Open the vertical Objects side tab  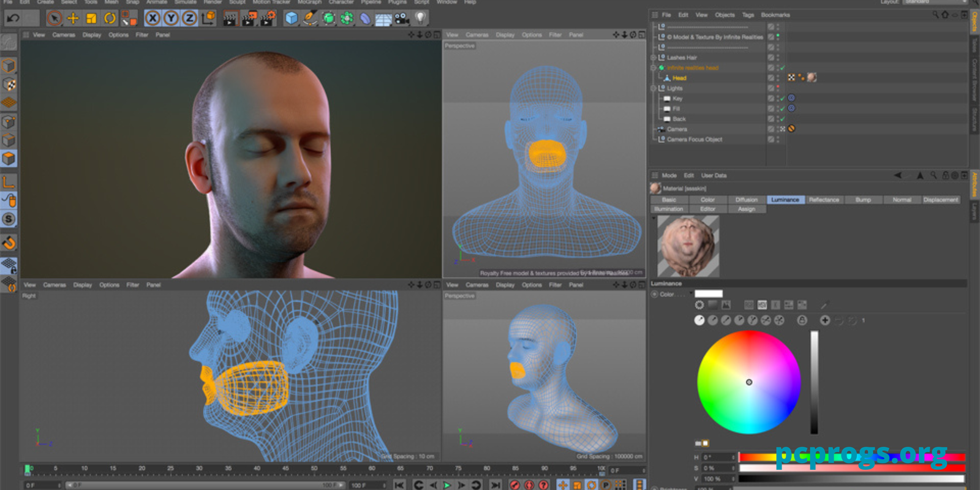[974, 22]
